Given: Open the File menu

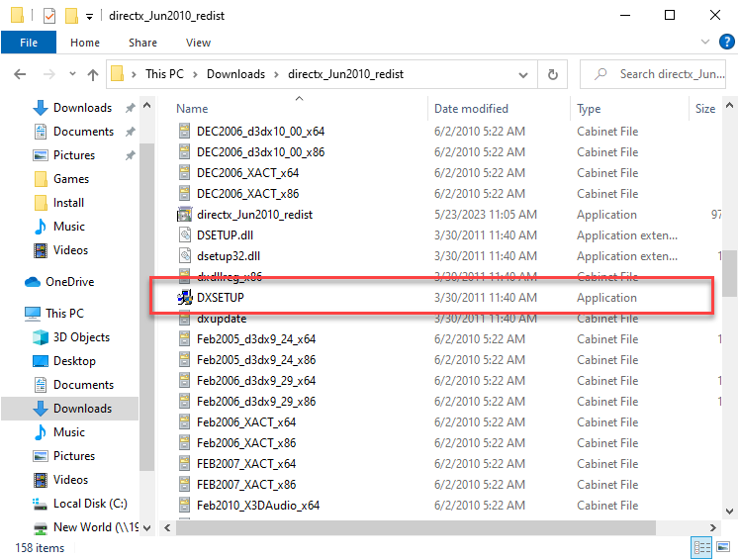Looking at the screenshot, I should click(x=29, y=43).
